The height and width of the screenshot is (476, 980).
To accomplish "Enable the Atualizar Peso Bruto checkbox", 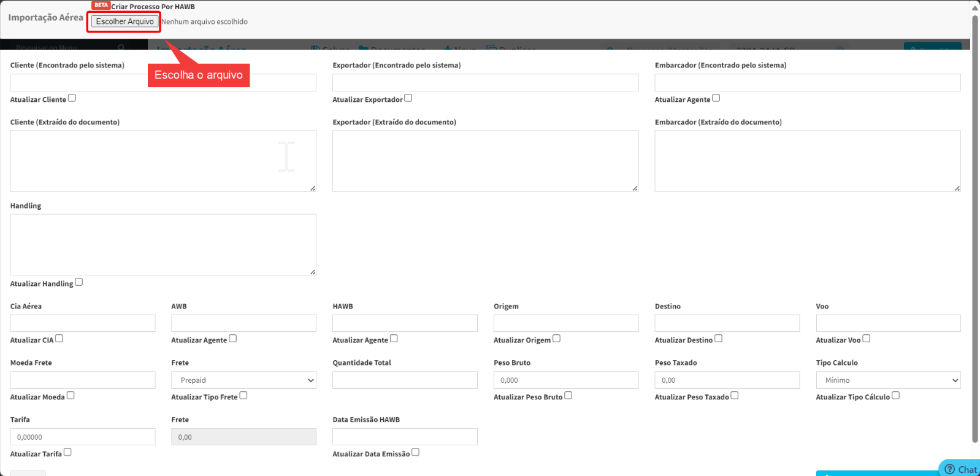I will (568, 396).
